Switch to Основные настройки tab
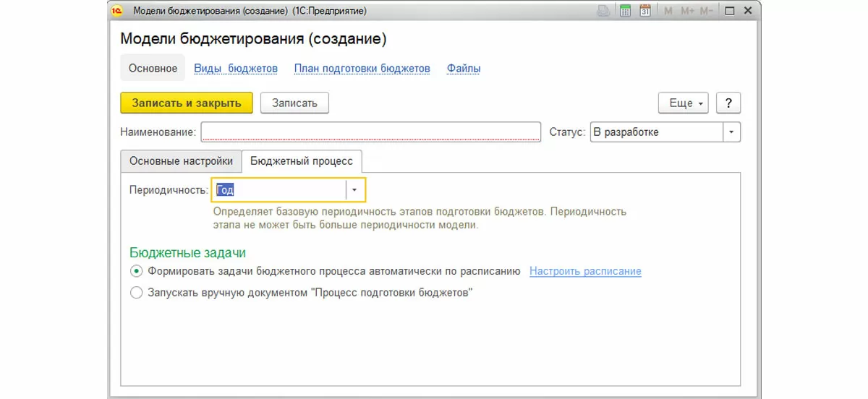Image resolution: width=868 pixels, height=399 pixels. [x=181, y=161]
